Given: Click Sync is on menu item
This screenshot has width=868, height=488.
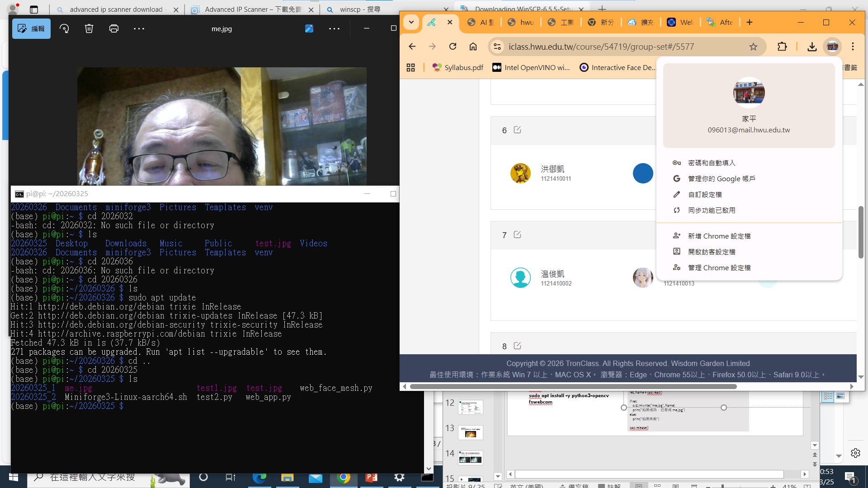Looking at the screenshot, I should pos(712,210).
